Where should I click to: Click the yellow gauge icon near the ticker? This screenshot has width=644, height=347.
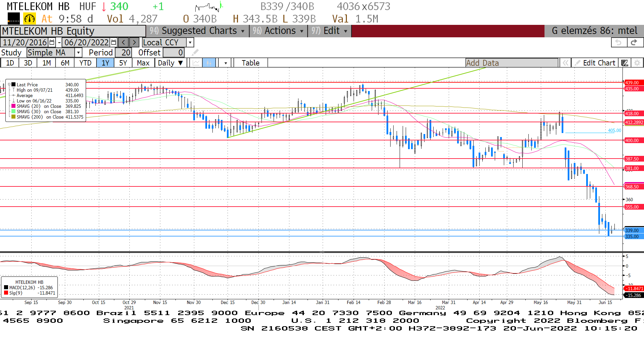(x=30, y=19)
